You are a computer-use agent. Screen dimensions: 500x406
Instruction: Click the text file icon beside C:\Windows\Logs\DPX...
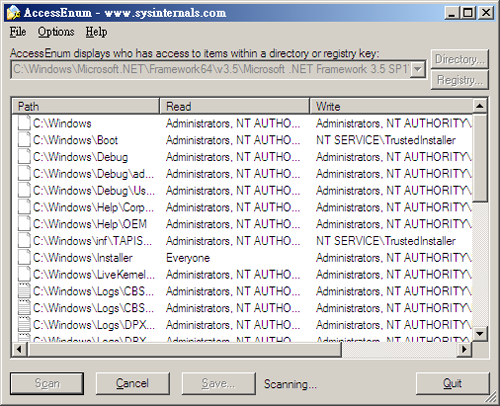pos(24,324)
